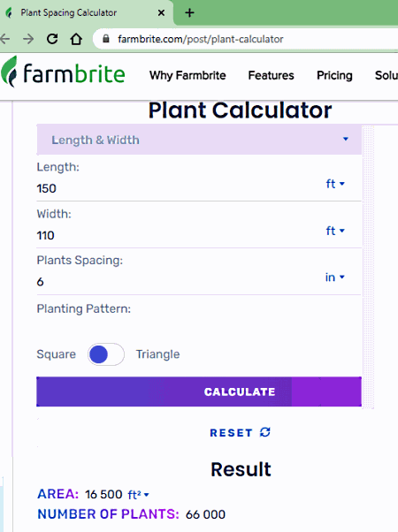Change Area result unit ft² dropdown
398x532 pixels.
[138, 495]
